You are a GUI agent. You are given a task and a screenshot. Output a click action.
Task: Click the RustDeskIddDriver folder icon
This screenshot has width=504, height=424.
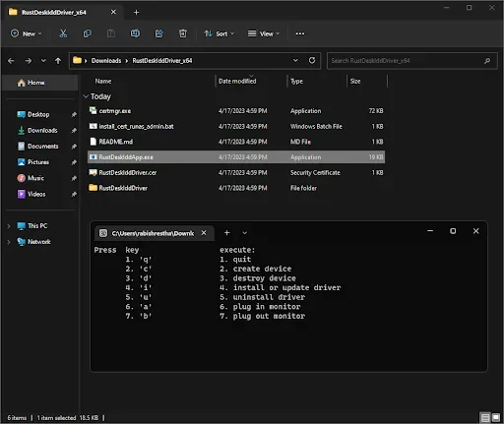click(94, 188)
